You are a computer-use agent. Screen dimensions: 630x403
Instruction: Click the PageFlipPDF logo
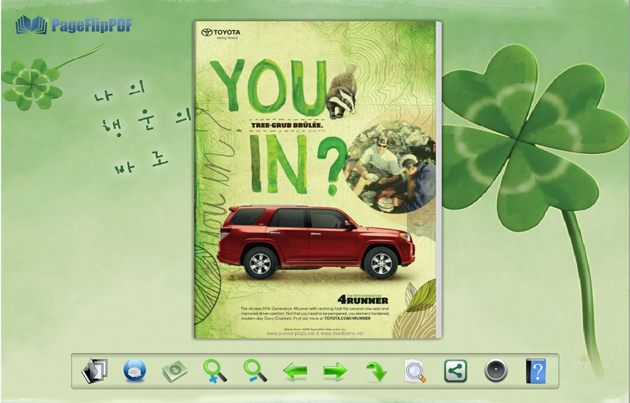click(74, 25)
